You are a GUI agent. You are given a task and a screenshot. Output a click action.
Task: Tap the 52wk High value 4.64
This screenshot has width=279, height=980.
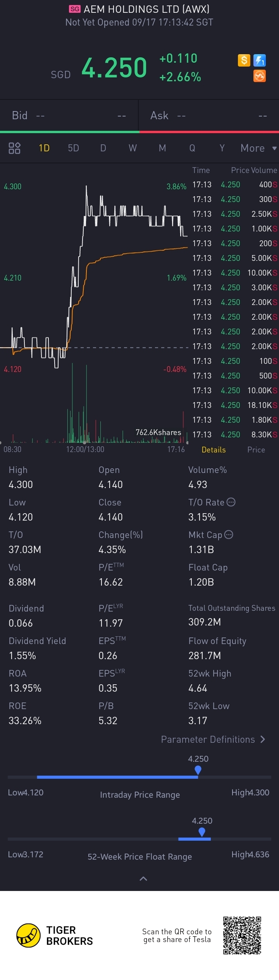pyautogui.click(x=198, y=688)
